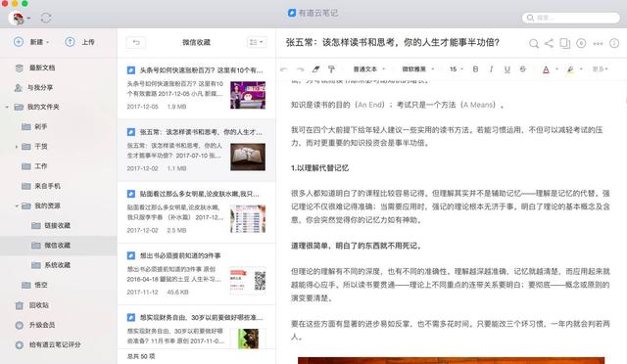The height and width of the screenshot is (364, 627).
Task: Open the 普通文本 paragraph style dropdown
Action: [368, 69]
